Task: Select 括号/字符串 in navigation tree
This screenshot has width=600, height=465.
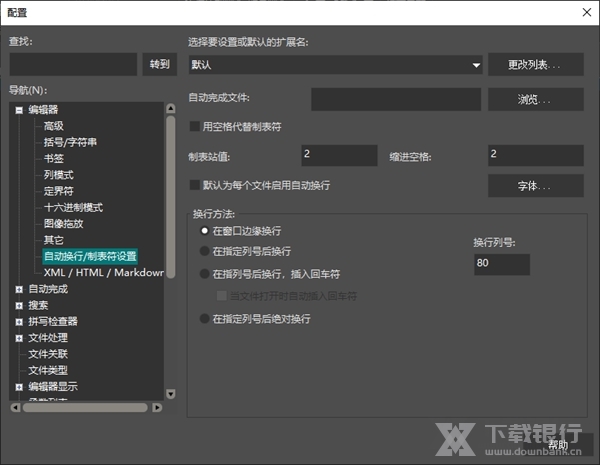Action: (70, 142)
